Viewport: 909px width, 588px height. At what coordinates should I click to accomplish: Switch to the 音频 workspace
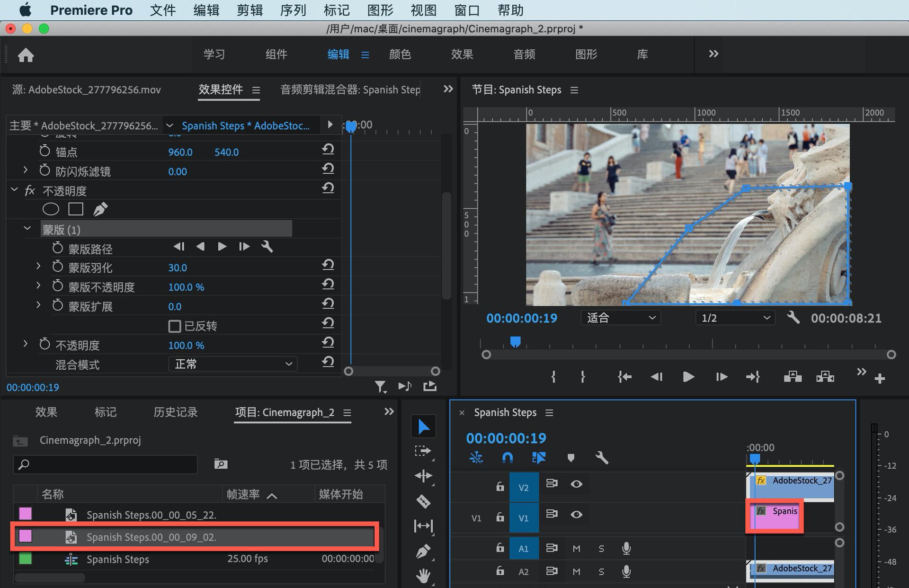524,54
